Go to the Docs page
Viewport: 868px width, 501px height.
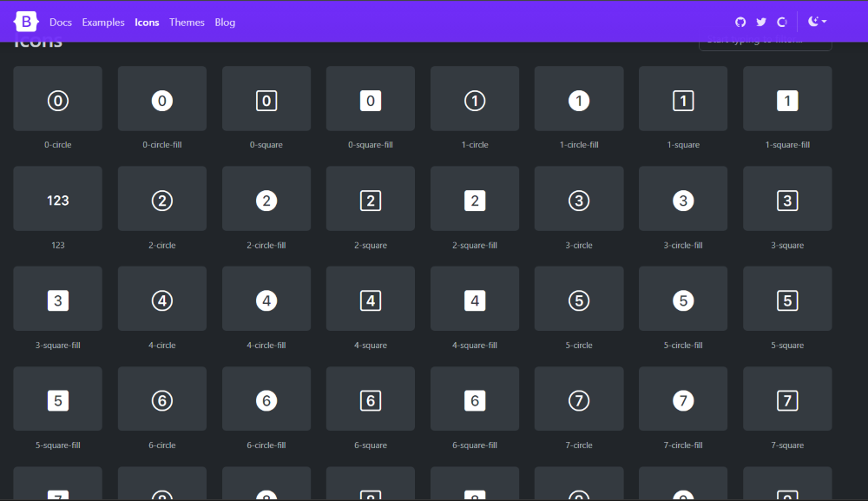(x=61, y=23)
